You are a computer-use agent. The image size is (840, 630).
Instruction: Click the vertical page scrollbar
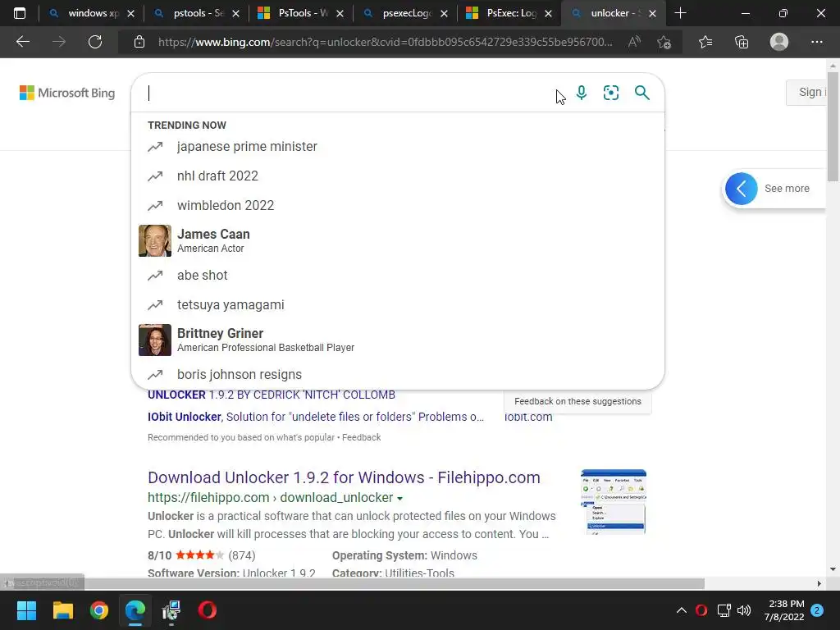tap(833, 126)
